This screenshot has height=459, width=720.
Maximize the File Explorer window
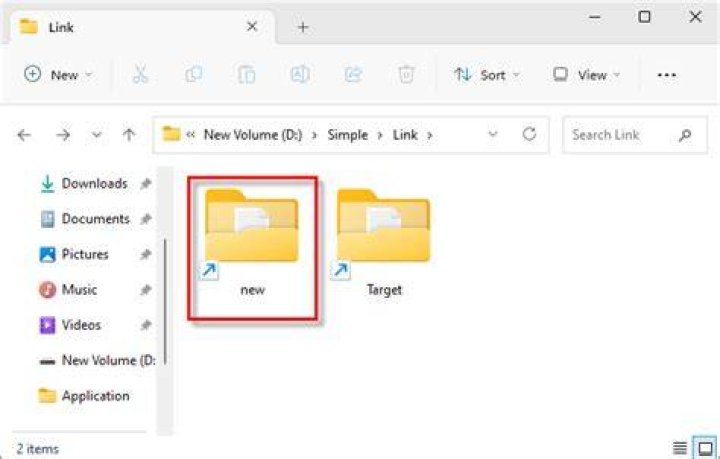point(644,17)
